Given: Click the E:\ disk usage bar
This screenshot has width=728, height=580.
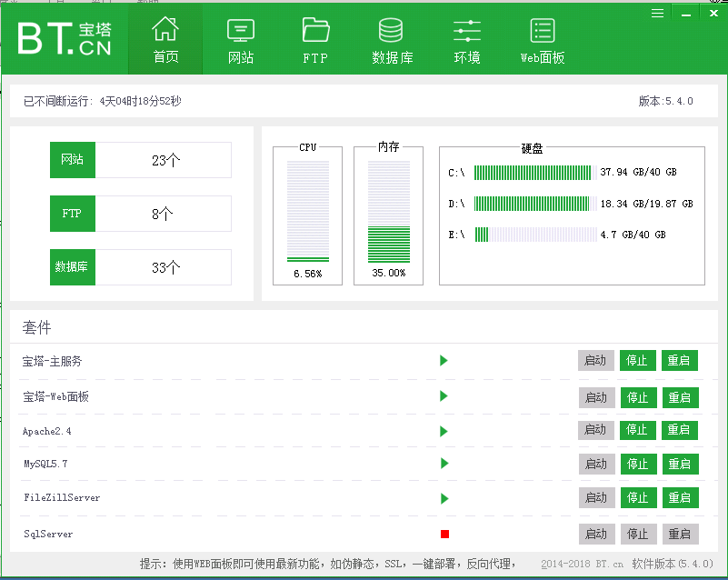Looking at the screenshot, I should pos(535,235).
